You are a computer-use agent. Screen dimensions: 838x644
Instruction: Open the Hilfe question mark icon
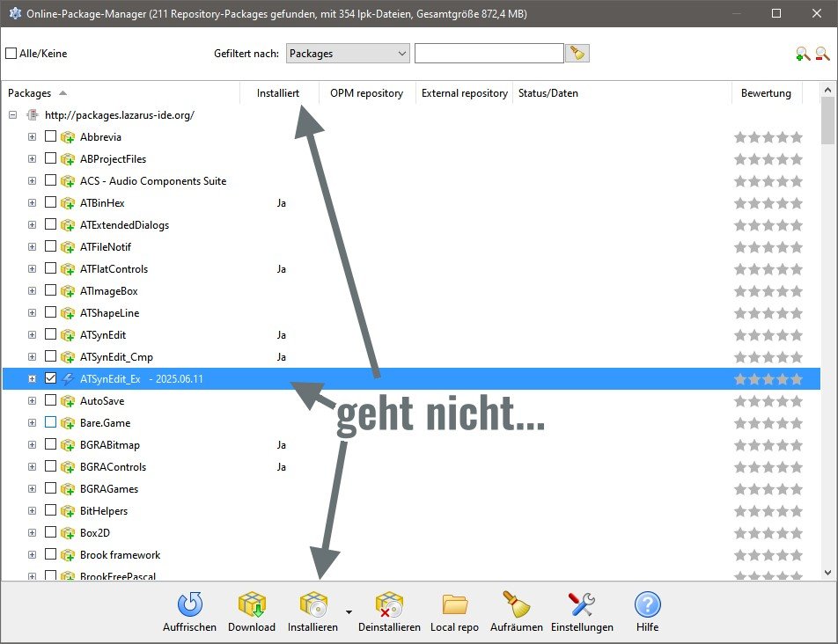[647, 604]
